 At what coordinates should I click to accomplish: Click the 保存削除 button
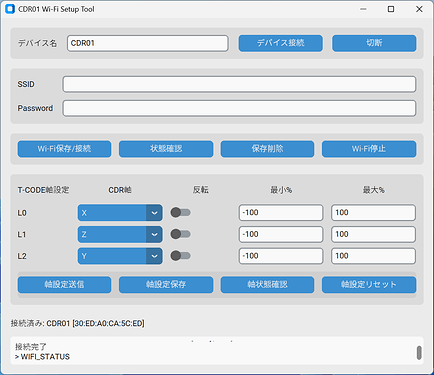(x=267, y=149)
